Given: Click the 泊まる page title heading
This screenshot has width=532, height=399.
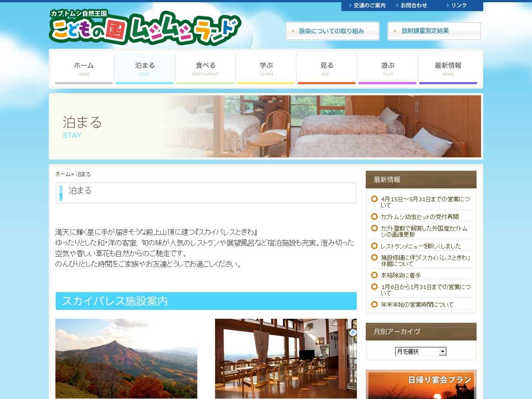Looking at the screenshot, I should click(x=206, y=193).
